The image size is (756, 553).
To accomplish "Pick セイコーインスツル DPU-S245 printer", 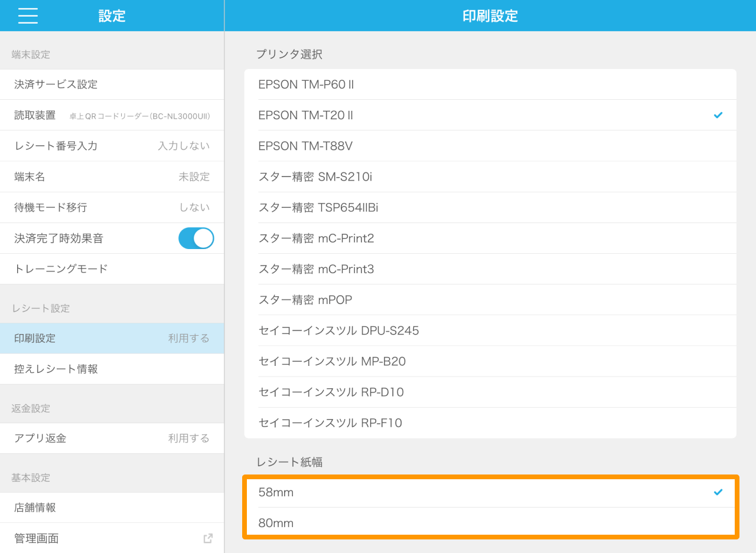I will pyautogui.click(x=490, y=330).
